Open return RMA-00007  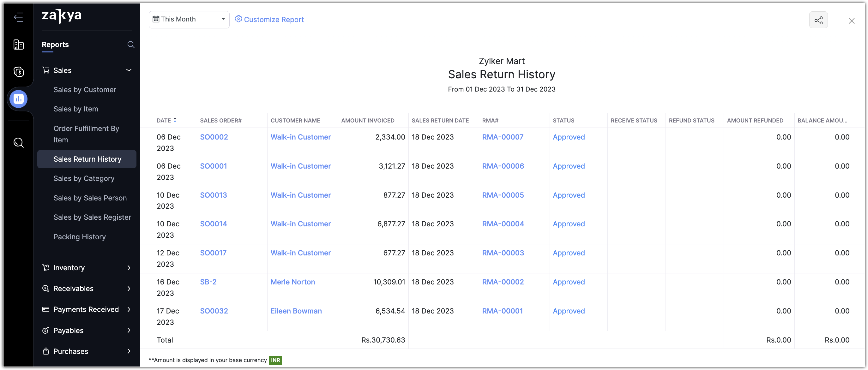pos(503,137)
